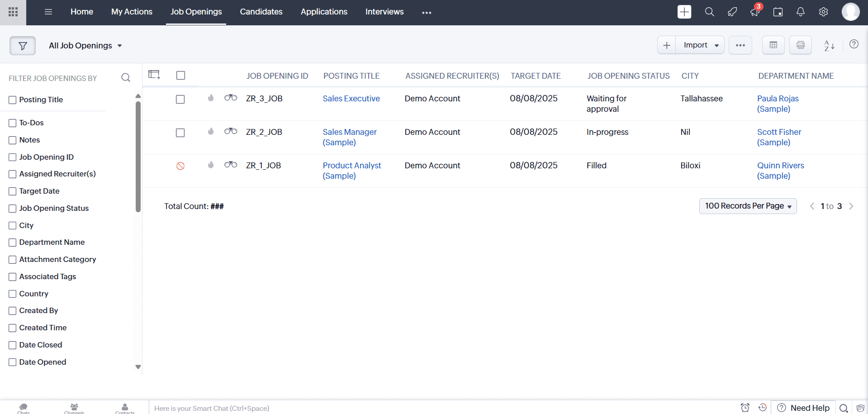
Task: Open the calendar icon in the top bar
Action: [x=778, y=12]
